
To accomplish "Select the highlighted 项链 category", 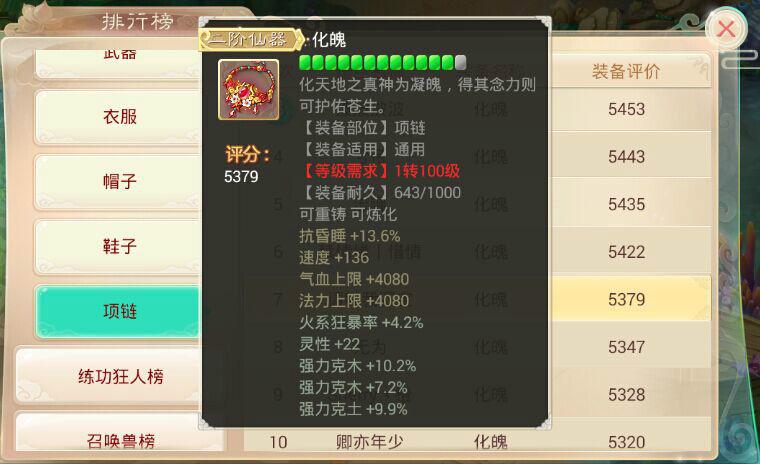I will point(119,311).
